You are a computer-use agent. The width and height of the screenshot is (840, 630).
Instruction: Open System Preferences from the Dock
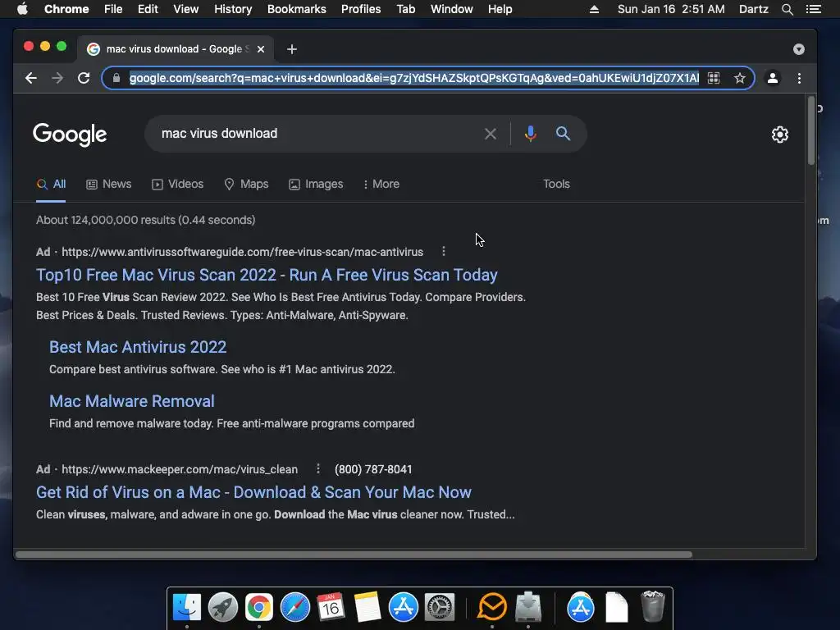440,607
